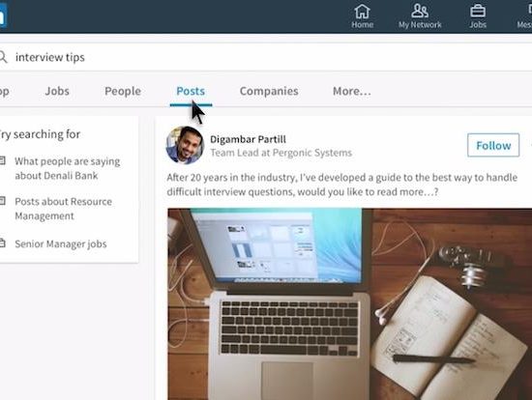
Task: Open the My Network people icon
Action: [x=420, y=11]
